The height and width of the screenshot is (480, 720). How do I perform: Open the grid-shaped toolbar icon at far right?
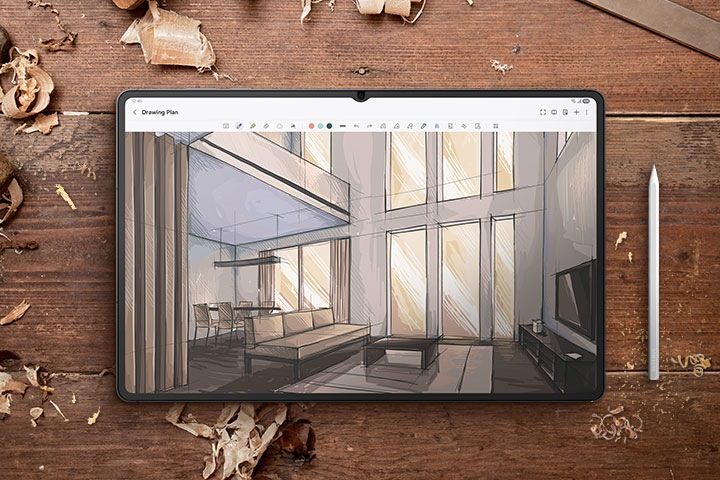point(495,126)
